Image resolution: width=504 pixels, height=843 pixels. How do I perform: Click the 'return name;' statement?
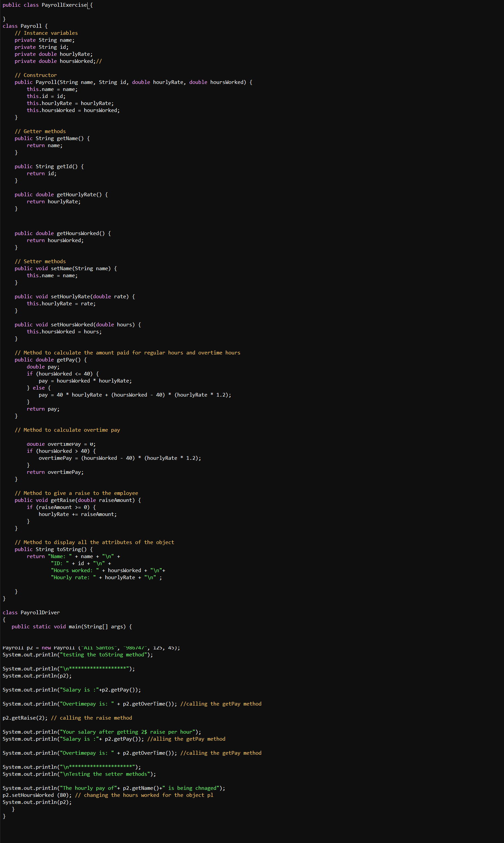44,146
